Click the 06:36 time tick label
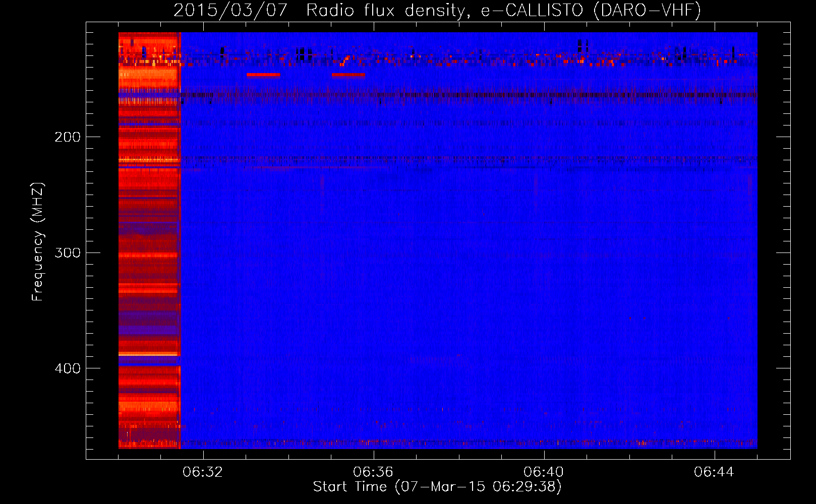The width and height of the screenshot is (816, 504). (x=373, y=472)
